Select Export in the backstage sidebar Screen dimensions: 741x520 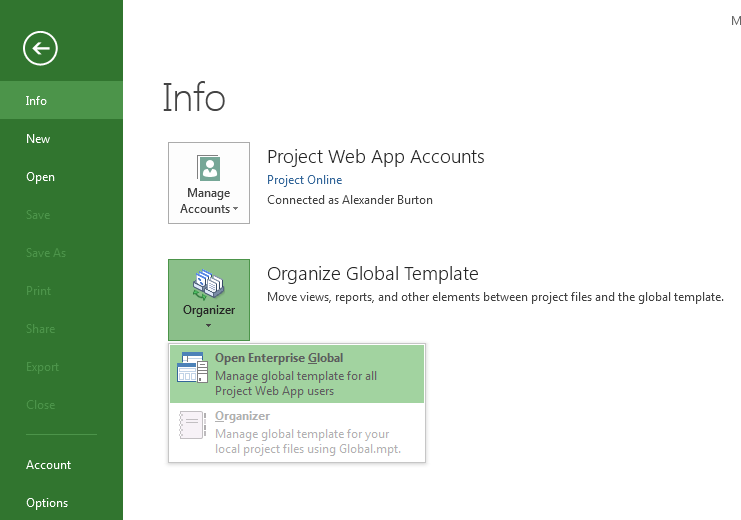(61, 367)
